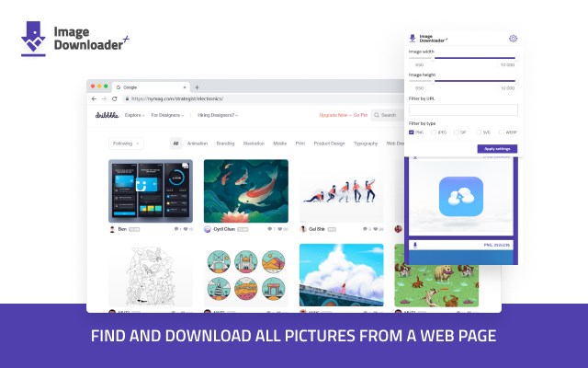
Task: Reload the page with the refresh icon
Action: [x=115, y=98]
